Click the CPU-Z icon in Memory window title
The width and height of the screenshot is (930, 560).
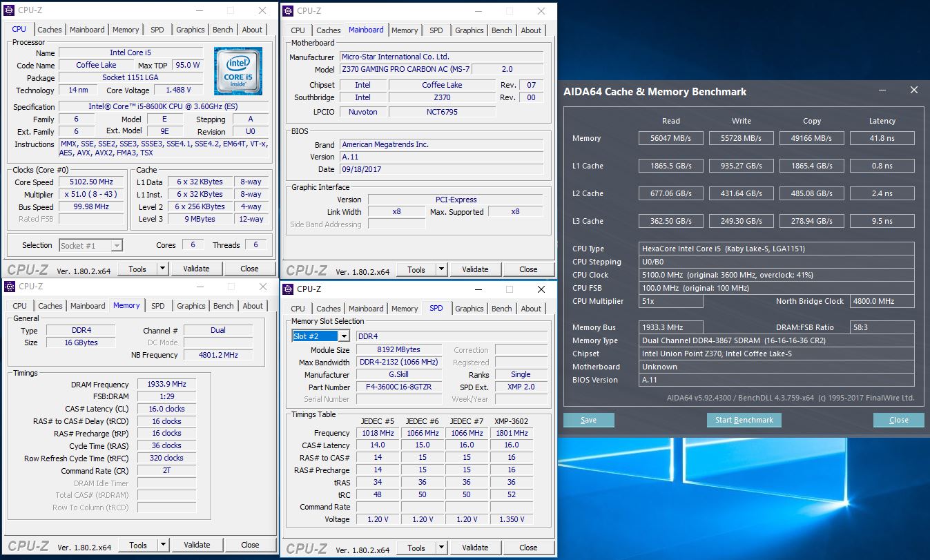(x=10, y=287)
